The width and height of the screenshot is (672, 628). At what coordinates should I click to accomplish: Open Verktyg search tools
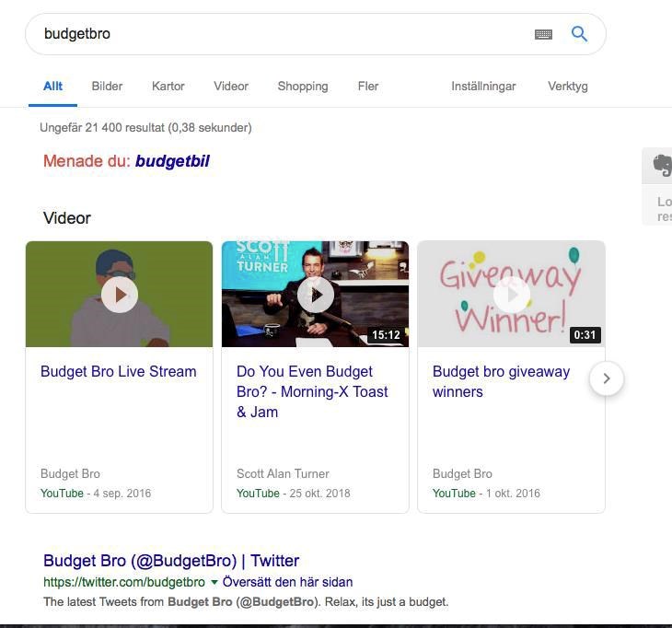(567, 86)
